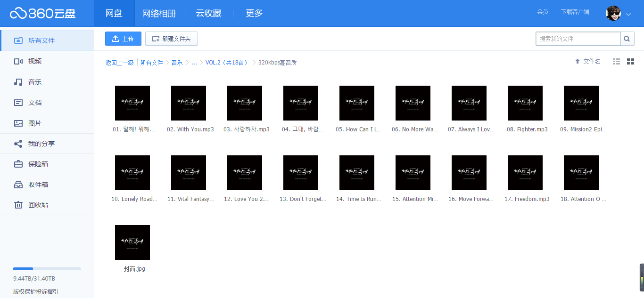Screen dimensions: 644x298
Task: Click the user avatar picture
Action: click(613, 13)
